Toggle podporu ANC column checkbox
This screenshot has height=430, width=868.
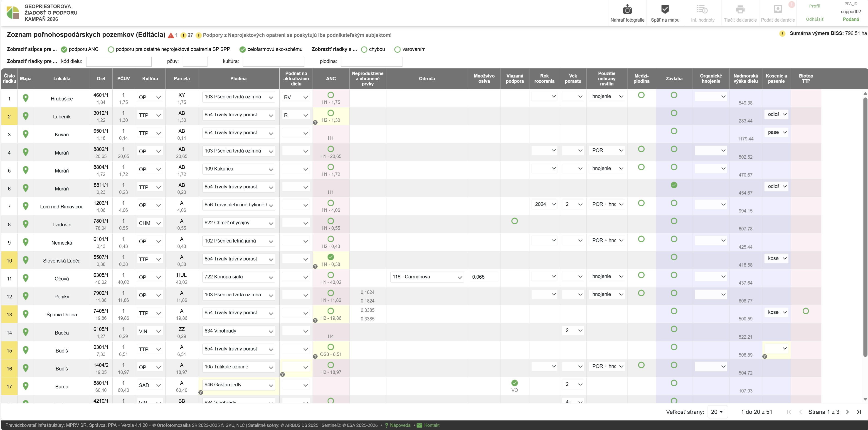[64, 49]
